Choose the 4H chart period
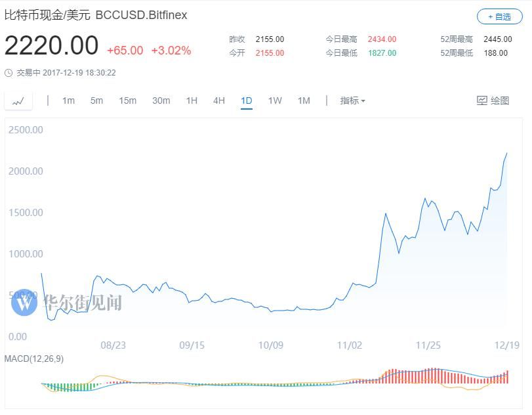The image size is (532, 415). click(x=219, y=100)
